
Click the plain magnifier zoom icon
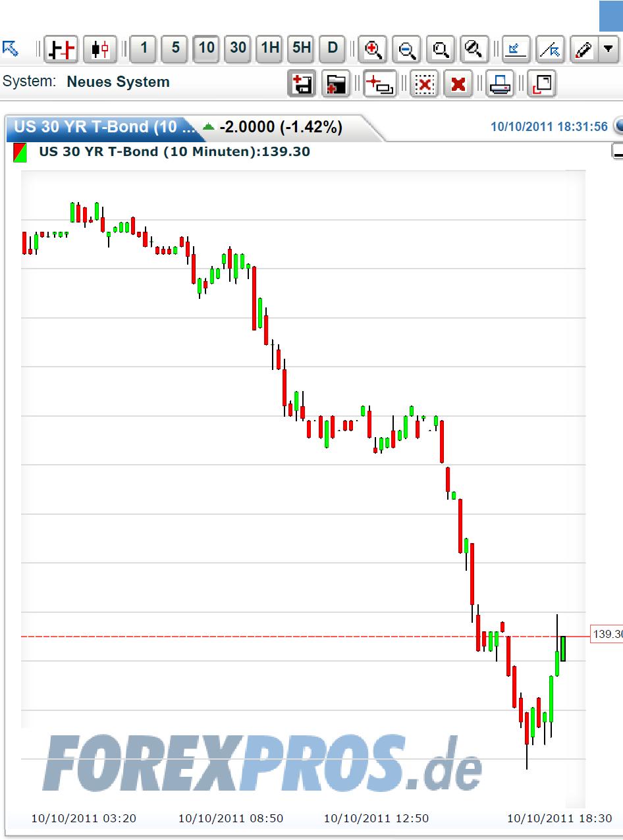pyautogui.click(x=441, y=49)
